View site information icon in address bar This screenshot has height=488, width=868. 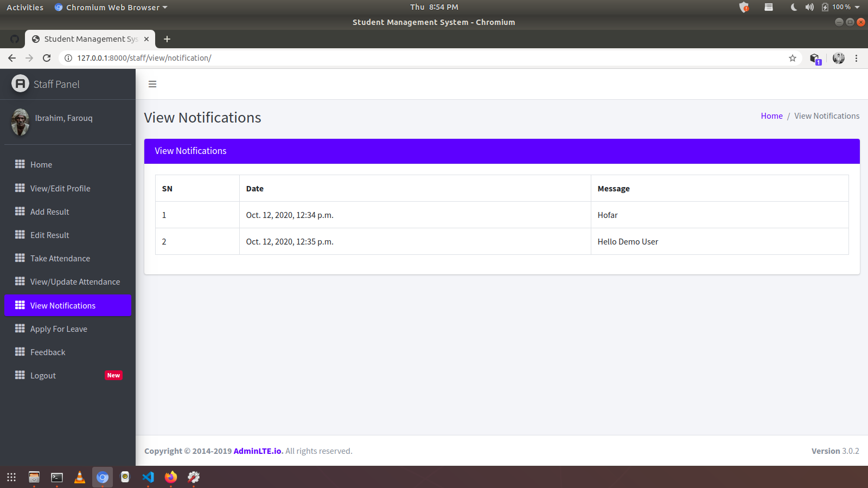click(68, 58)
